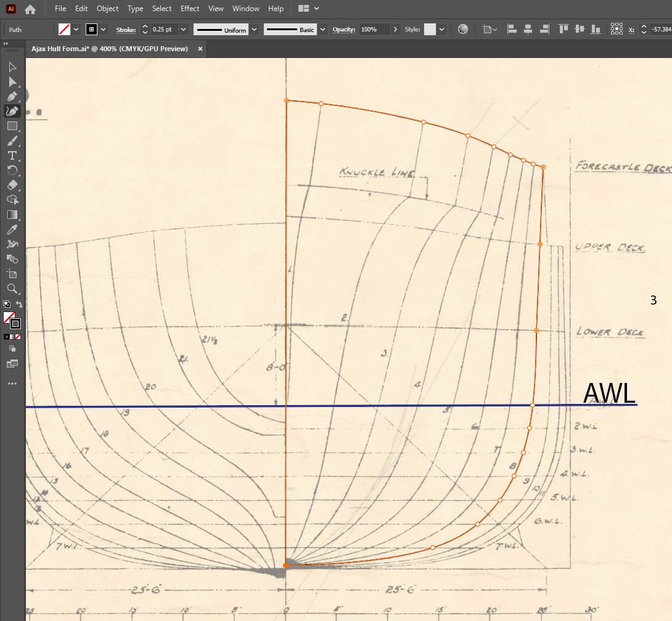Set paint mode to None

[x=18, y=337]
